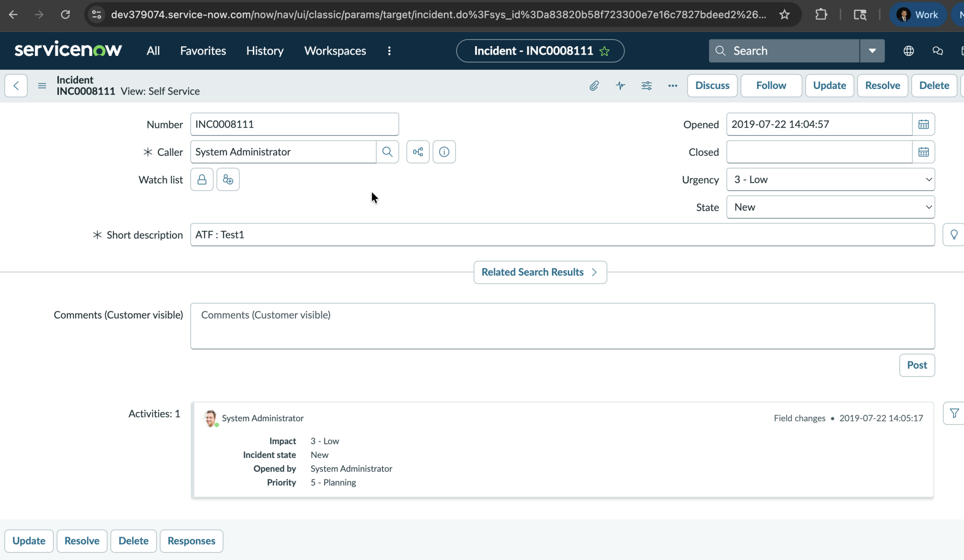Image resolution: width=964 pixels, height=560 pixels.
Task: Open the History menu
Action: coord(265,51)
